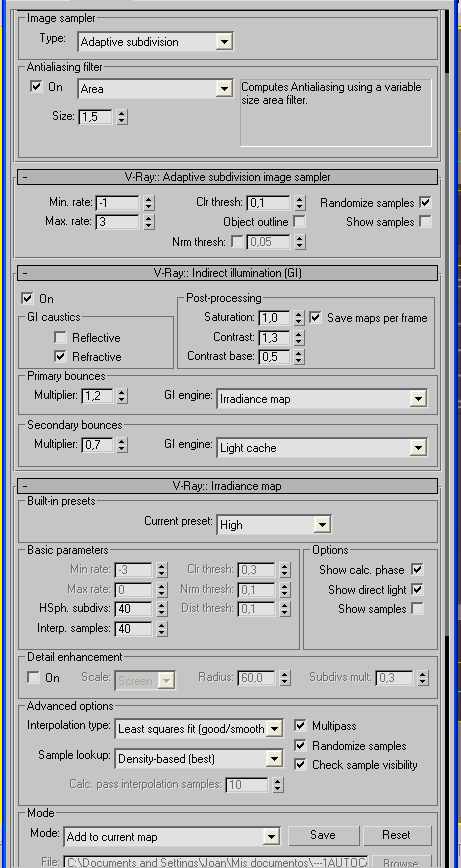
Task: Click the Reset button in Mode section
Action: pos(397,835)
